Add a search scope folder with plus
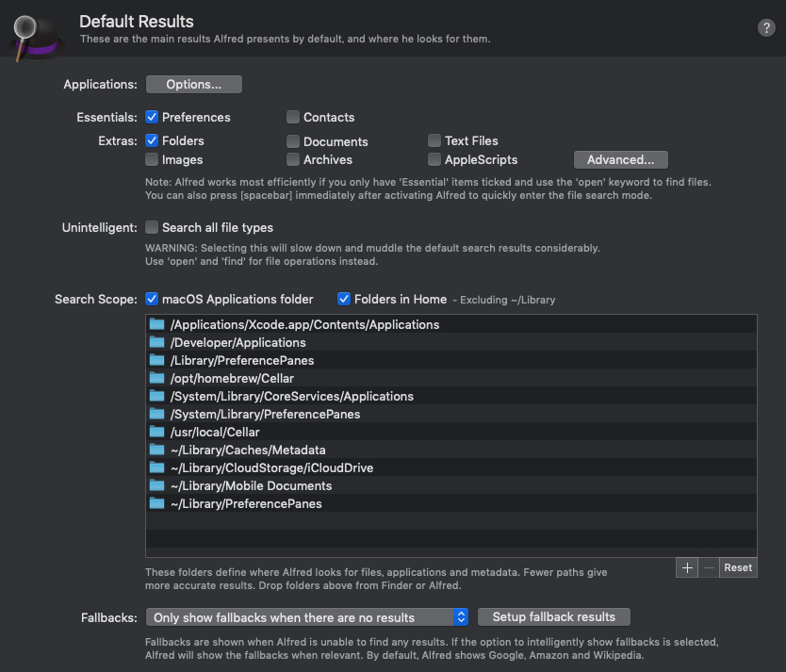786x672 pixels. pos(687,567)
